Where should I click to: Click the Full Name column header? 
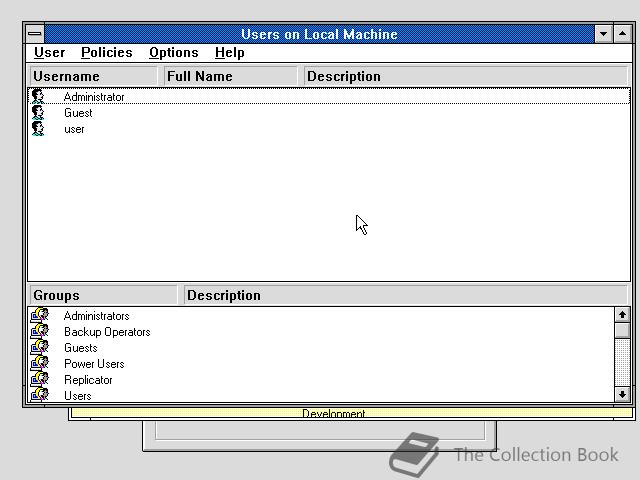230,76
